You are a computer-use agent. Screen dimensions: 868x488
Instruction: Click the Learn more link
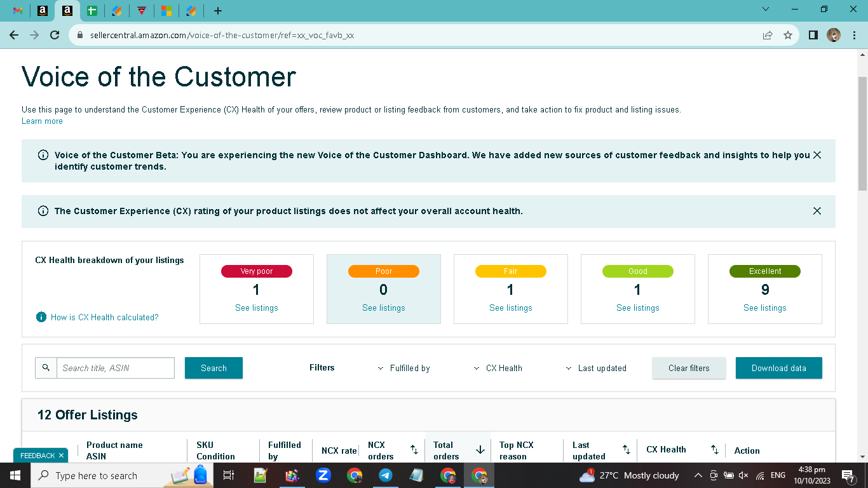[x=42, y=121]
